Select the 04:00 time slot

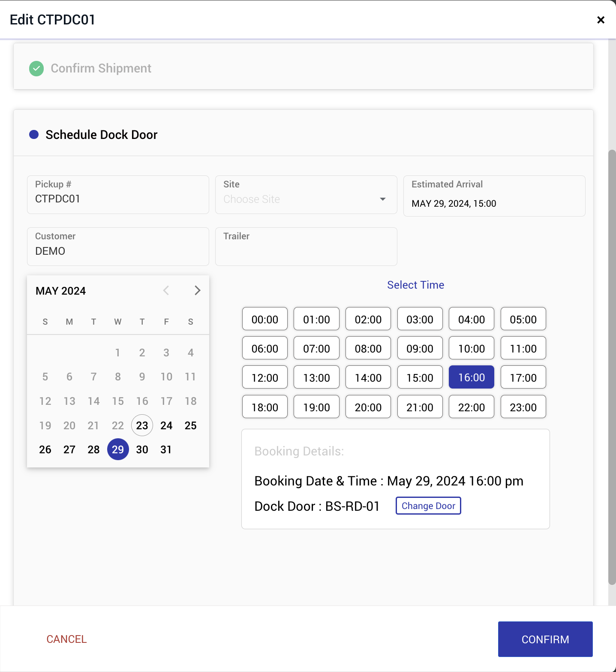[x=472, y=319]
